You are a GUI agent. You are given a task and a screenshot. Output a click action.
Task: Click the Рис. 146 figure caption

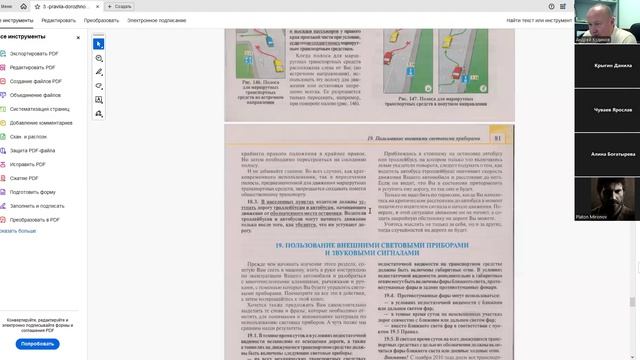(x=260, y=92)
